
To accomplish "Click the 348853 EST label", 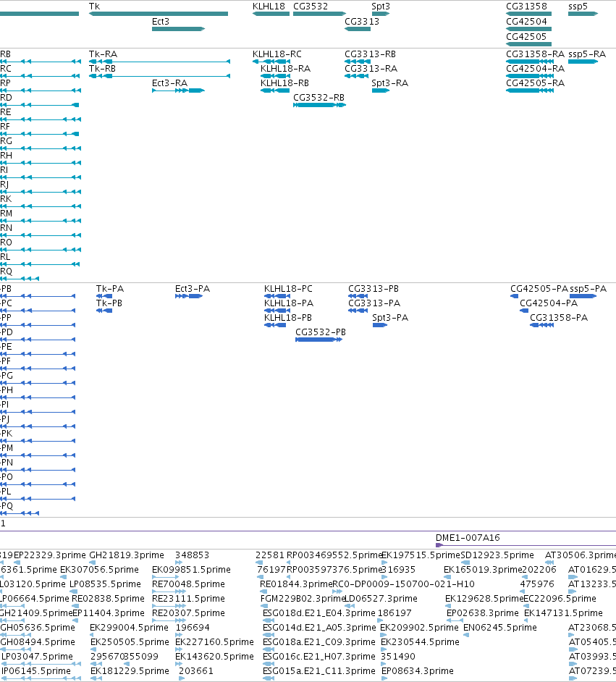I will (x=192, y=555).
